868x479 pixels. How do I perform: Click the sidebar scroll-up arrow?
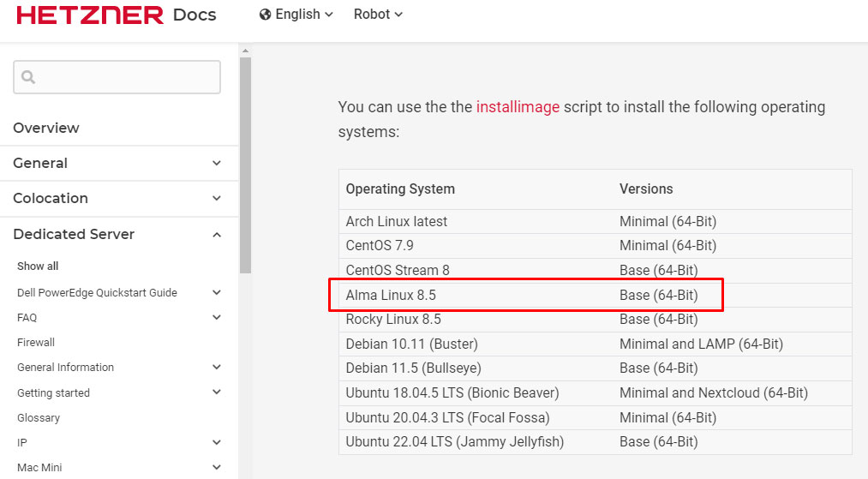(x=245, y=51)
